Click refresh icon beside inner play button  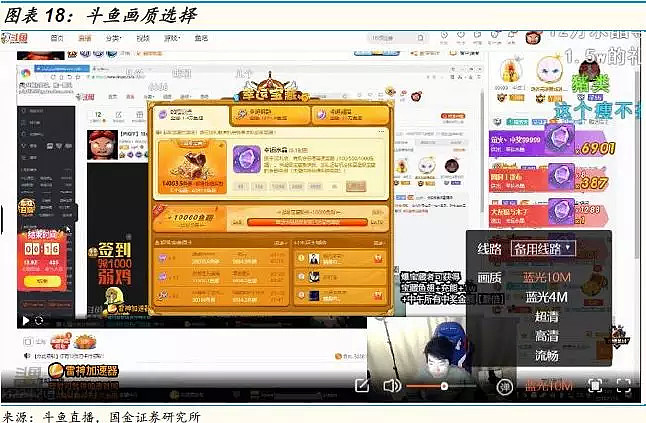pos(39,320)
